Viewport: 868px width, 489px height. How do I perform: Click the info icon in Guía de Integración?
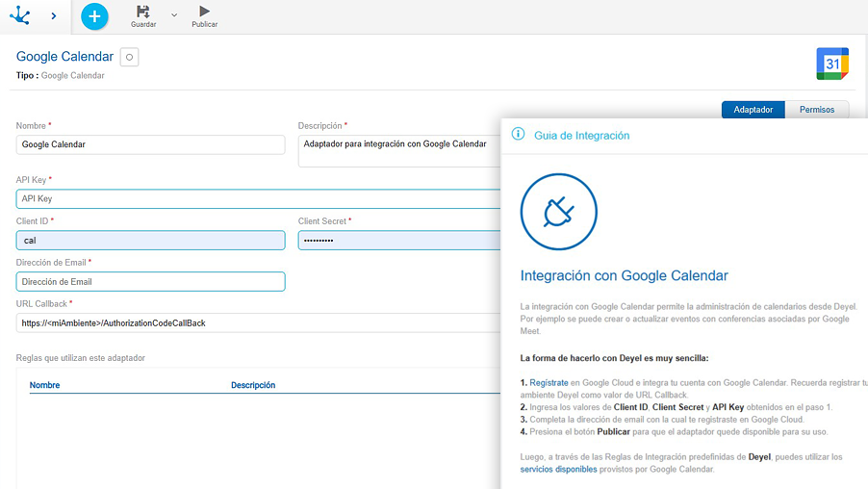point(518,134)
